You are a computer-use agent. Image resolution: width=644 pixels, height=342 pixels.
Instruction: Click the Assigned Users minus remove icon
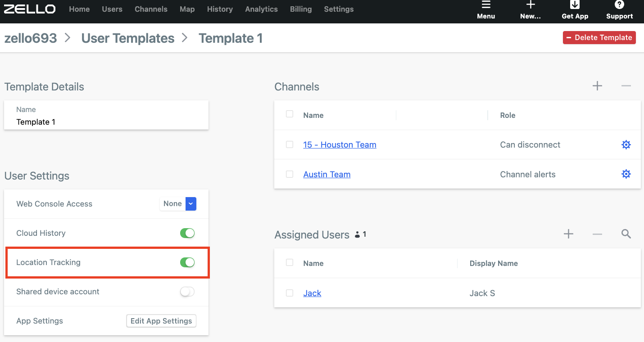(x=597, y=234)
